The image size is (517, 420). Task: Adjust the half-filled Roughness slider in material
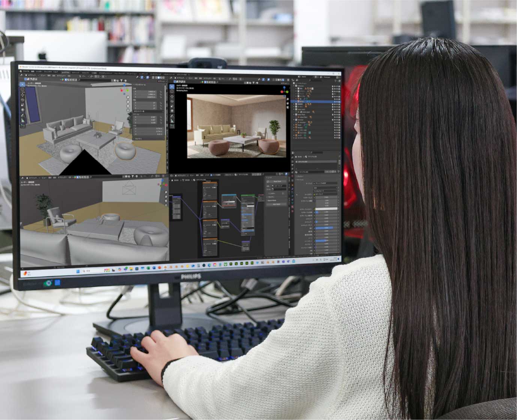click(326, 228)
